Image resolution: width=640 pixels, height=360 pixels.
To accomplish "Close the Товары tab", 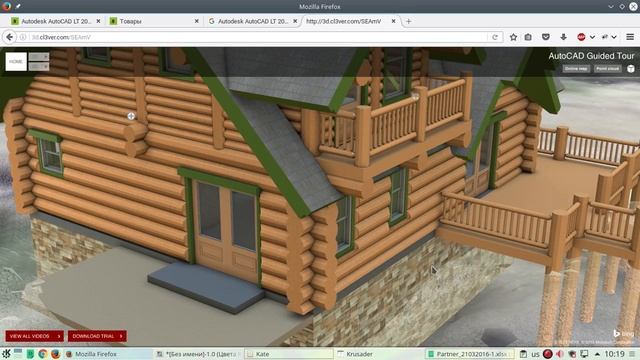I will click(x=196, y=21).
